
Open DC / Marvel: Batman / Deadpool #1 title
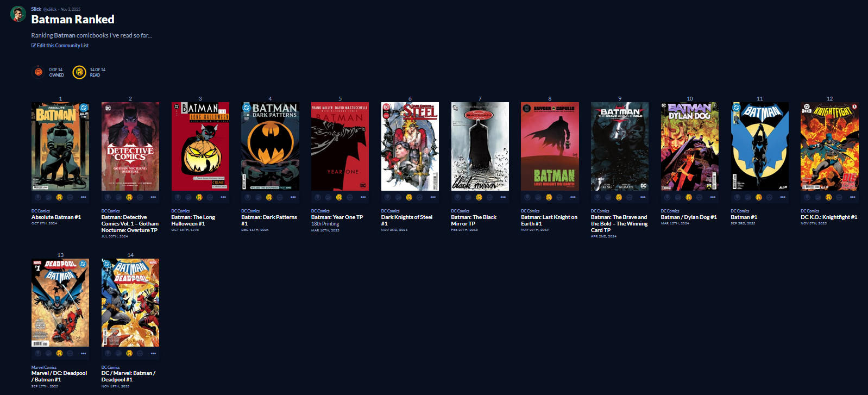128,376
